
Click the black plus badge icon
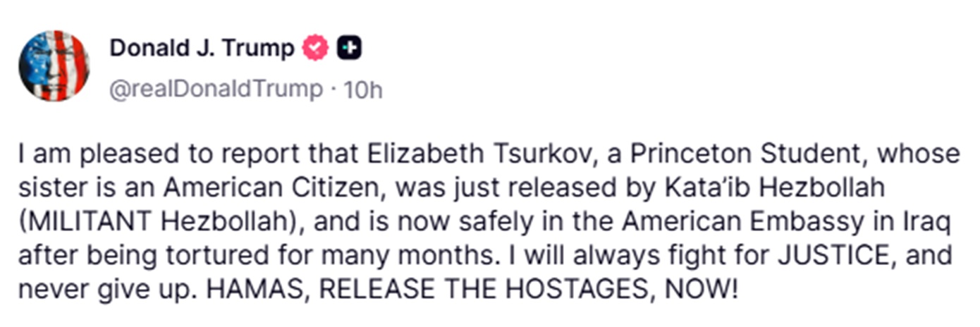350,49
